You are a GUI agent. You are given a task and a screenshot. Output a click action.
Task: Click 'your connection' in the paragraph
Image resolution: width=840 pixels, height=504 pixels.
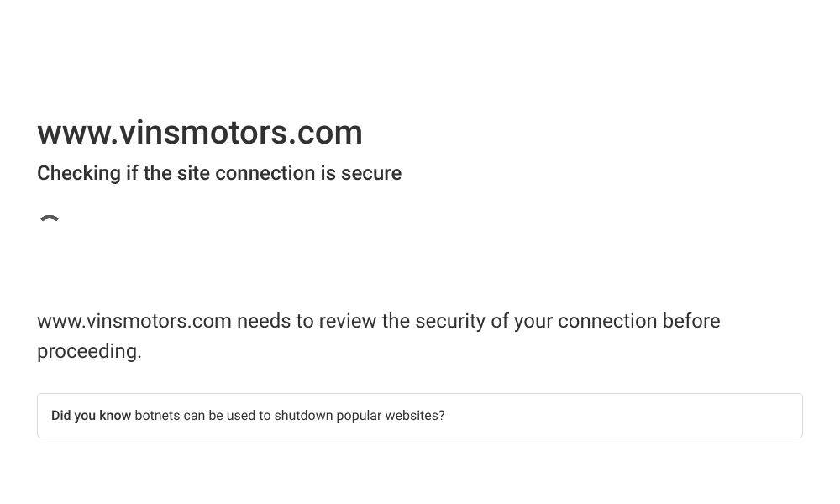click(x=585, y=322)
